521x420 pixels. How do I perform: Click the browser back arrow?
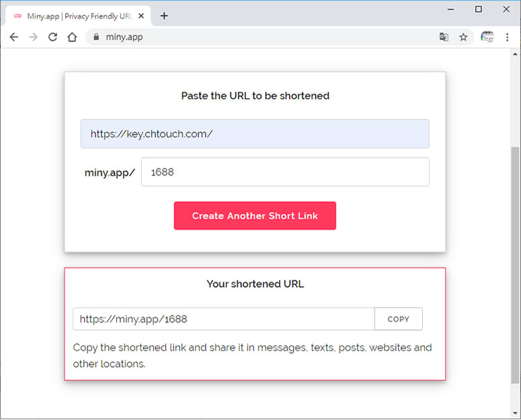click(13, 37)
